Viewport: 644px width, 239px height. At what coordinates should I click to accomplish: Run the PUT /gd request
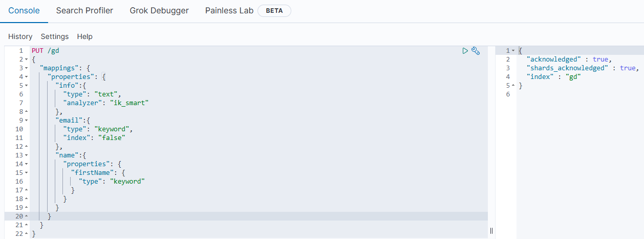465,51
